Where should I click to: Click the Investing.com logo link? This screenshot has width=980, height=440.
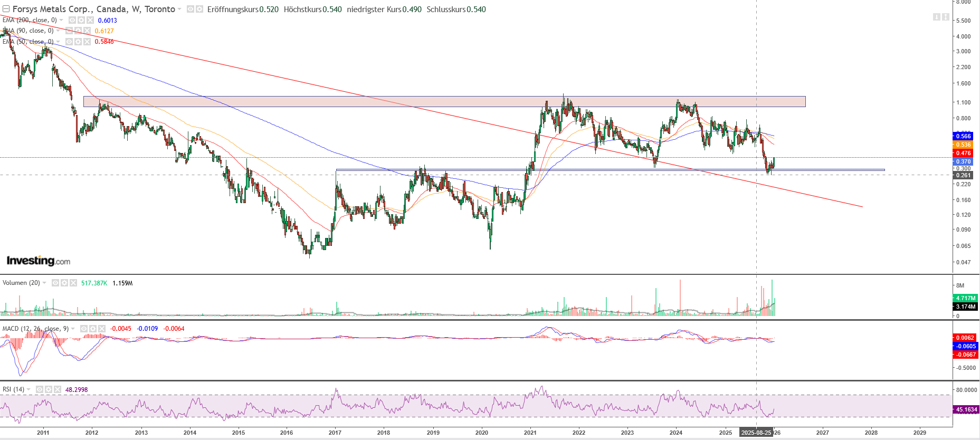(x=38, y=261)
